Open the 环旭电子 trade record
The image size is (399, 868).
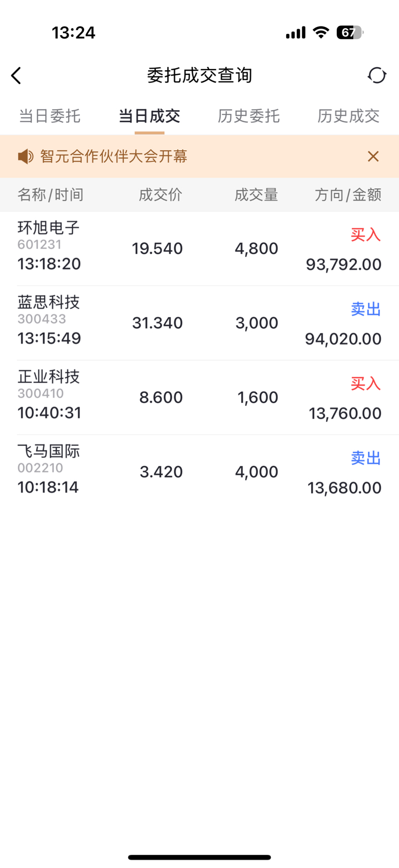tap(199, 248)
